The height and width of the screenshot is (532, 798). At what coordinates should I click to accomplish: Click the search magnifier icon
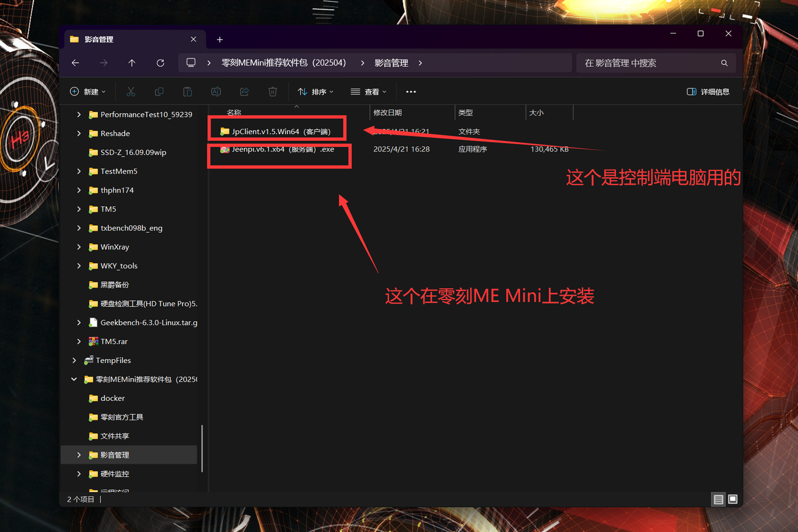tap(724, 63)
